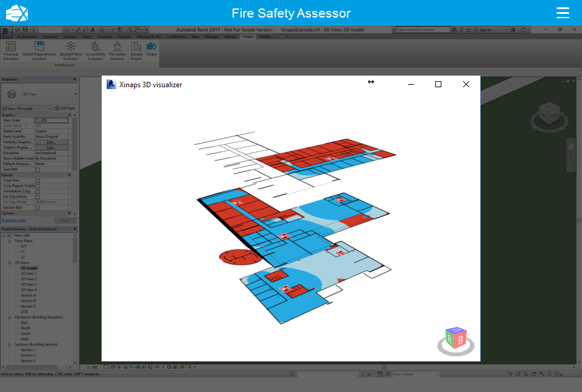The height and width of the screenshot is (392, 582).
Task: Expand the Camera section in Properties
Action: click(x=69, y=213)
